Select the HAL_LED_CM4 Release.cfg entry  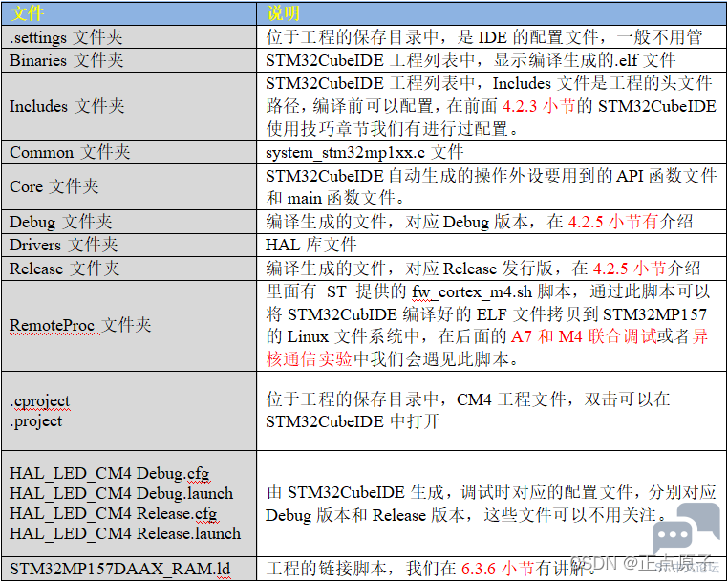pos(114,514)
